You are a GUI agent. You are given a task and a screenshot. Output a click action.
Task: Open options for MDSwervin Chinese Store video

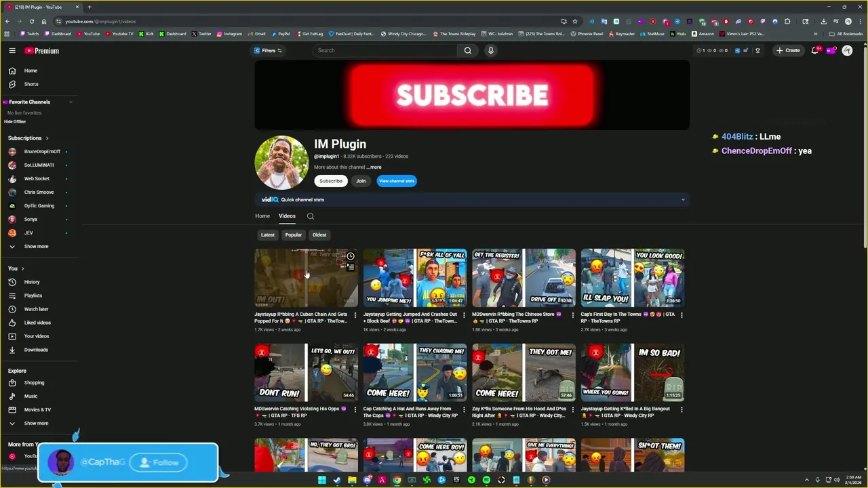pos(572,314)
